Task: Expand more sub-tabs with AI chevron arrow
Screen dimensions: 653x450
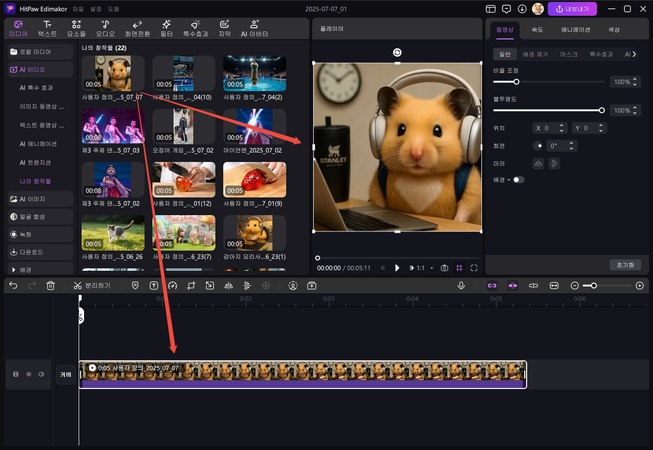Action: point(634,54)
